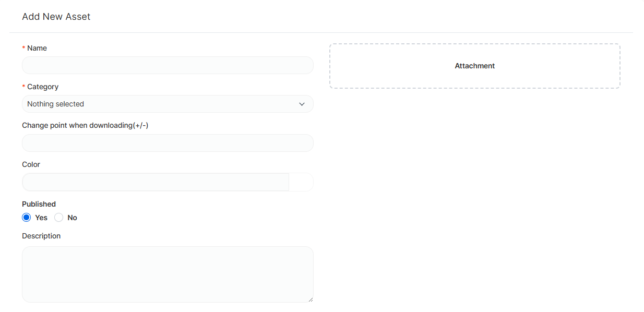This screenshot has height=312, width=644.
Task: Click the Category field label
Action: coord(42,87)
